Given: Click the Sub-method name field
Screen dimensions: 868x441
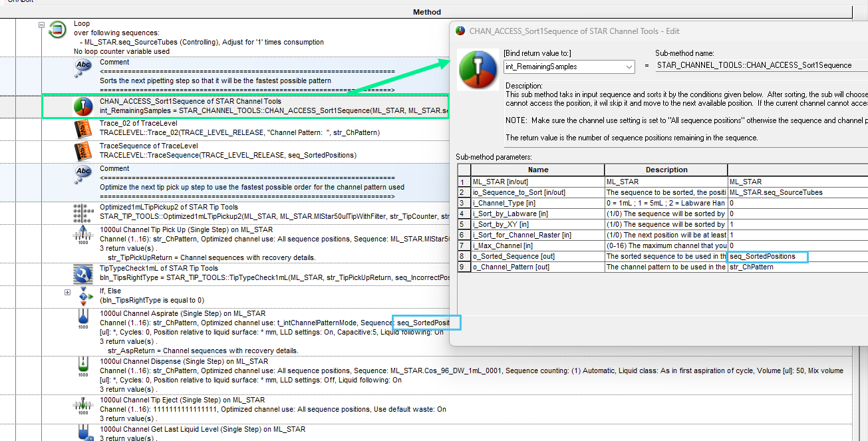Looking at the screenshot, I should coord(758,66).
